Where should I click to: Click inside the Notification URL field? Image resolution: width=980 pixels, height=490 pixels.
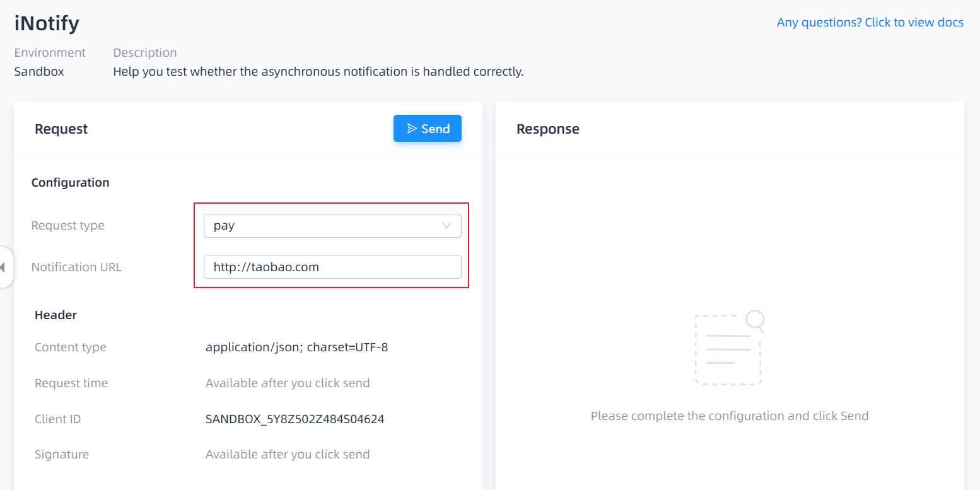pyautogui.click(x=332, y=267)
